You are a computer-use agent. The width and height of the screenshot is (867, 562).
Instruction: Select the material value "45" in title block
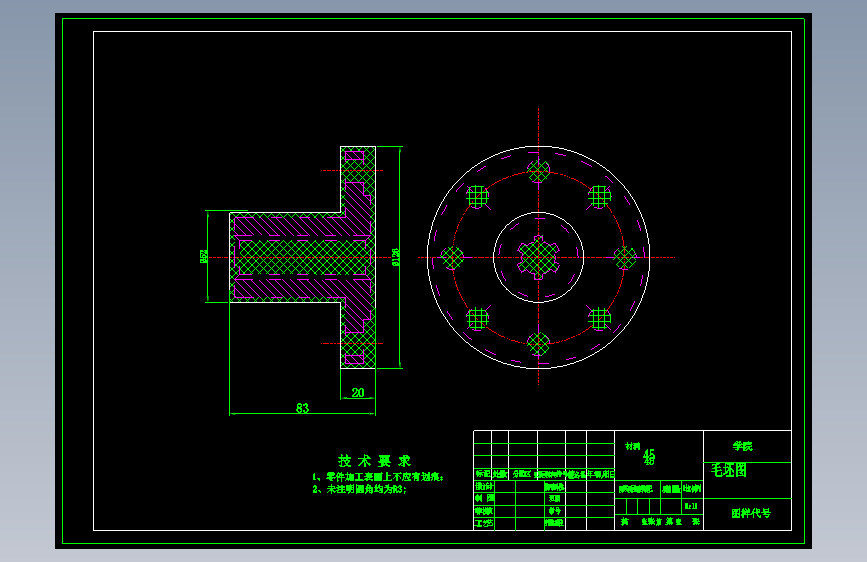pos(649,453)
